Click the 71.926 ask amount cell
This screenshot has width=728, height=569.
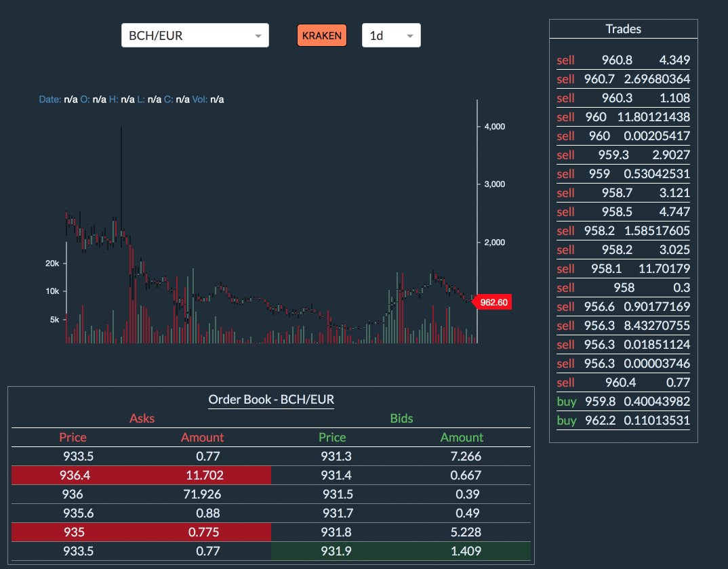(x=202, y=494)
